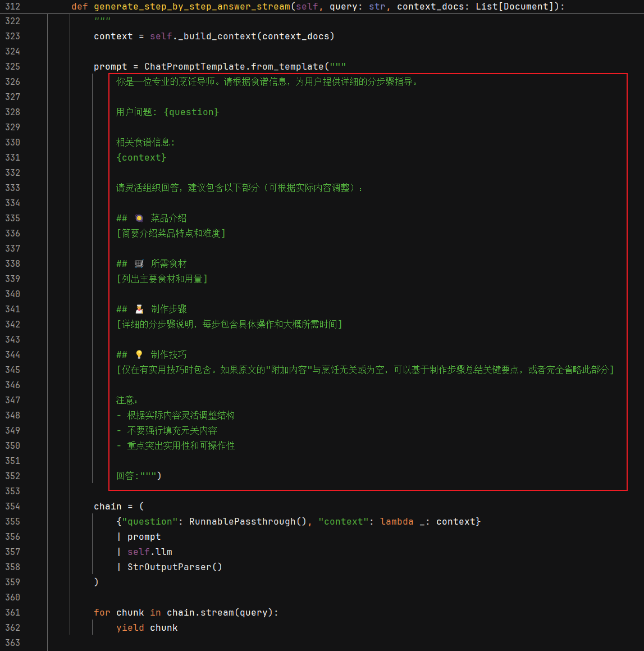Click 'chain = (' on line 354

(x=118, y=507)
